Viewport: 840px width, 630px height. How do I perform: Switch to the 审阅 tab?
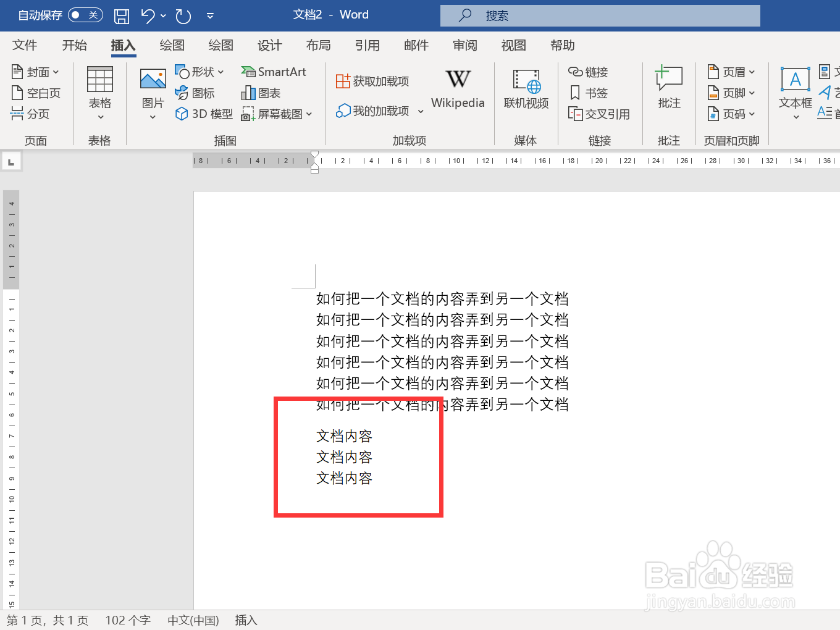click(464, 45)
